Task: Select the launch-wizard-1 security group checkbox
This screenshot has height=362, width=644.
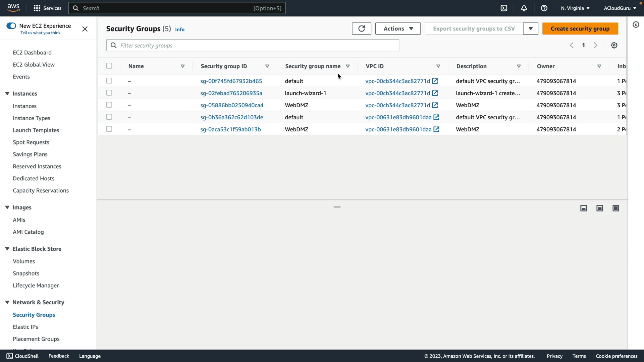Action: pos(109,93)
